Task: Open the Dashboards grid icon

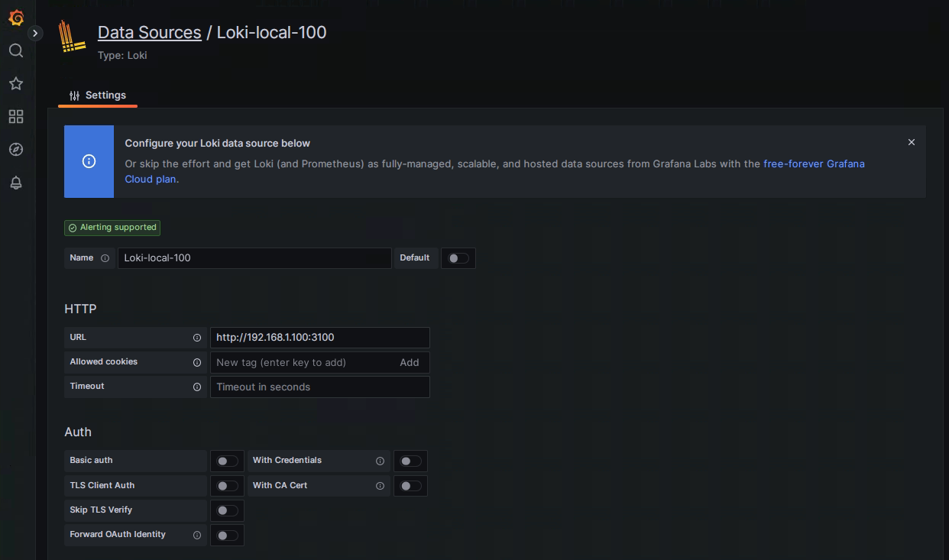Action: [16, 116]
